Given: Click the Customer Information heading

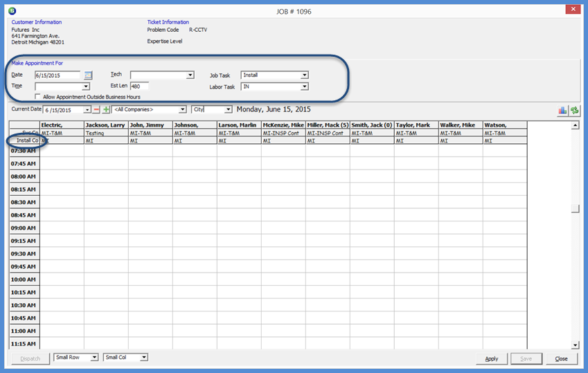Looking at the screenshot, I should click(37, 22).
